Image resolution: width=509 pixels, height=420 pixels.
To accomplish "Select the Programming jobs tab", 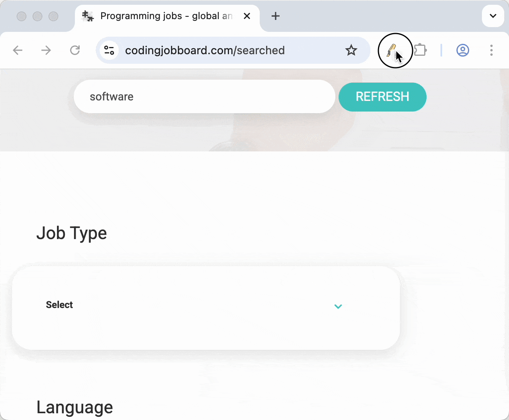I will pos(159,16).
